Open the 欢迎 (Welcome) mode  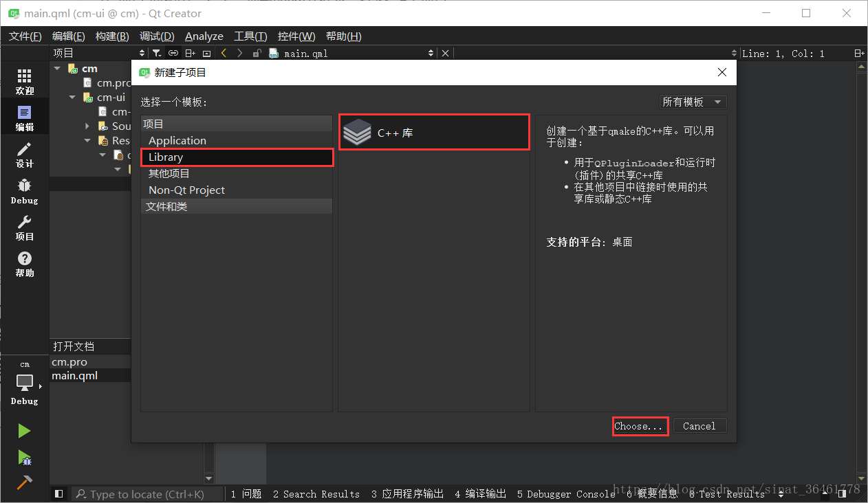(x=24, y=82)
